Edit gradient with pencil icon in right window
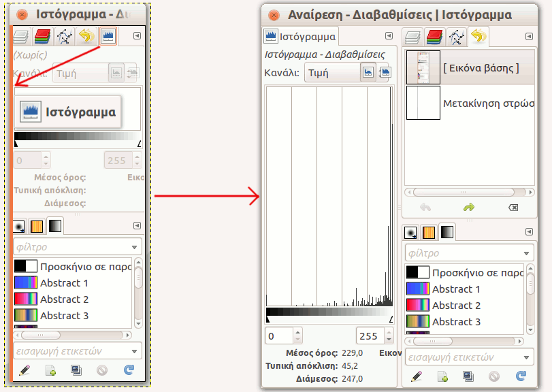 (417, 376)
